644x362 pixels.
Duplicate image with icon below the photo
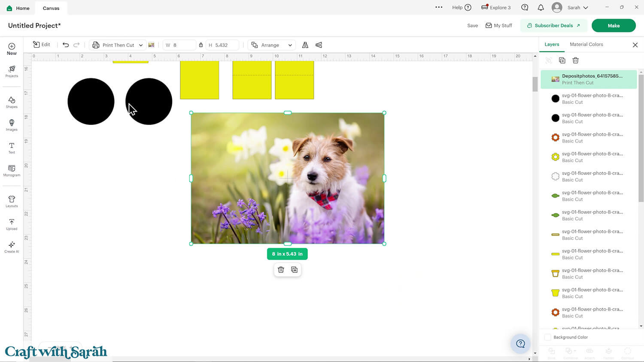tap(294, 270)
